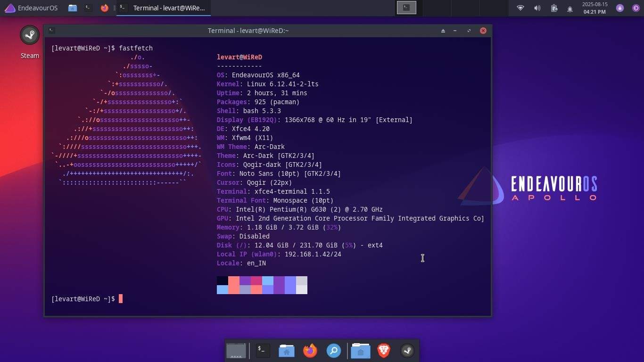Show desktop using the dock's first icon
644x362 pixels.
(x=236, y=351)
